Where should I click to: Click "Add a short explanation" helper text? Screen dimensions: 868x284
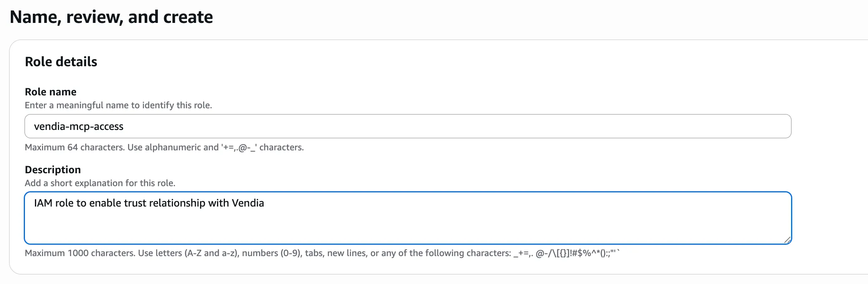coord(100,183)
